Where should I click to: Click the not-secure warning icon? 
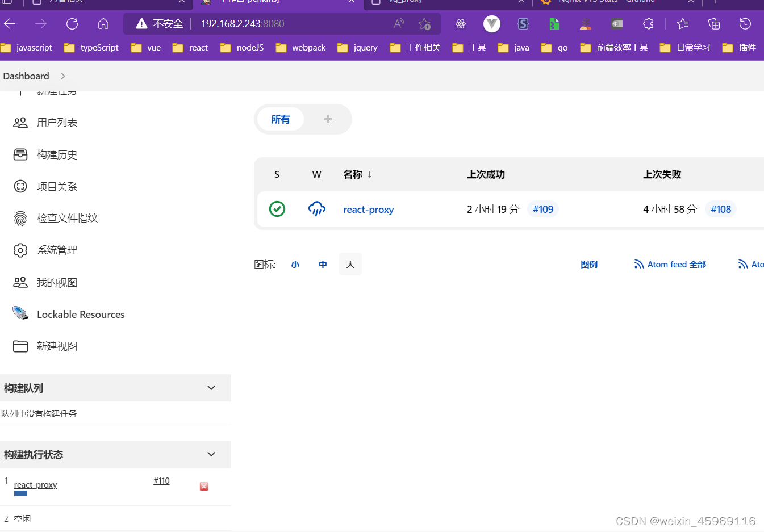(141, 24)
